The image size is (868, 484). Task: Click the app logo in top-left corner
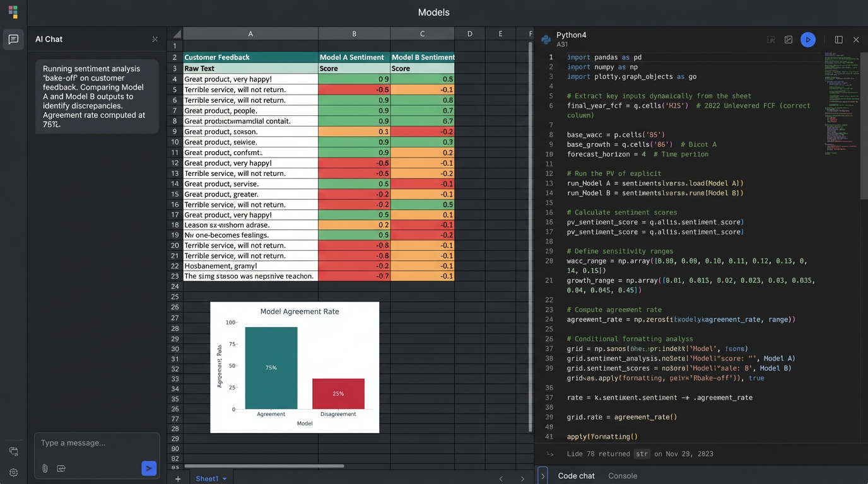tap(13, 12)
